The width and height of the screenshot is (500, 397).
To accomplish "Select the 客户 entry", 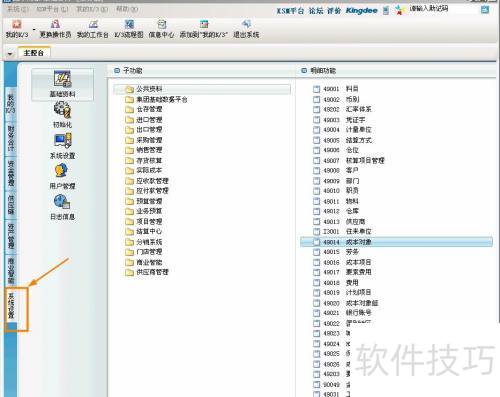I will (x=336, y=170).
